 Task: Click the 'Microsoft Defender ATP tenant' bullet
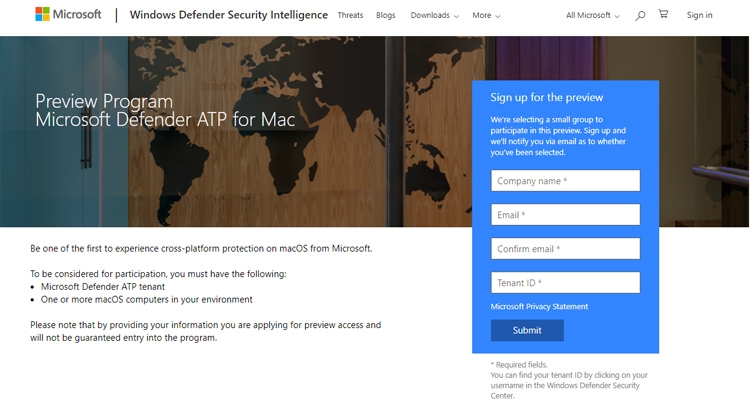tap(103, 287)
